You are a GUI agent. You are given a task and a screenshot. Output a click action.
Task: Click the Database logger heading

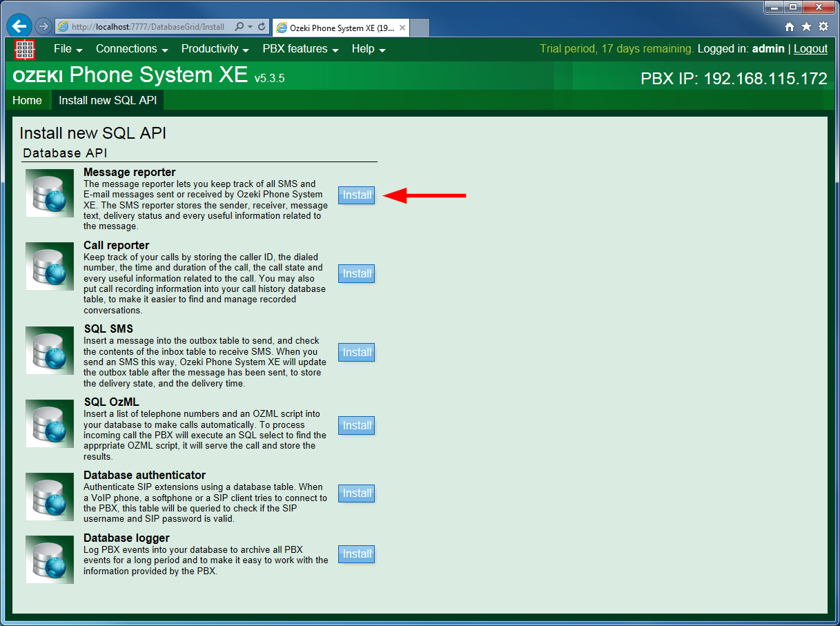pyautogui.click(x=126, y=538)
